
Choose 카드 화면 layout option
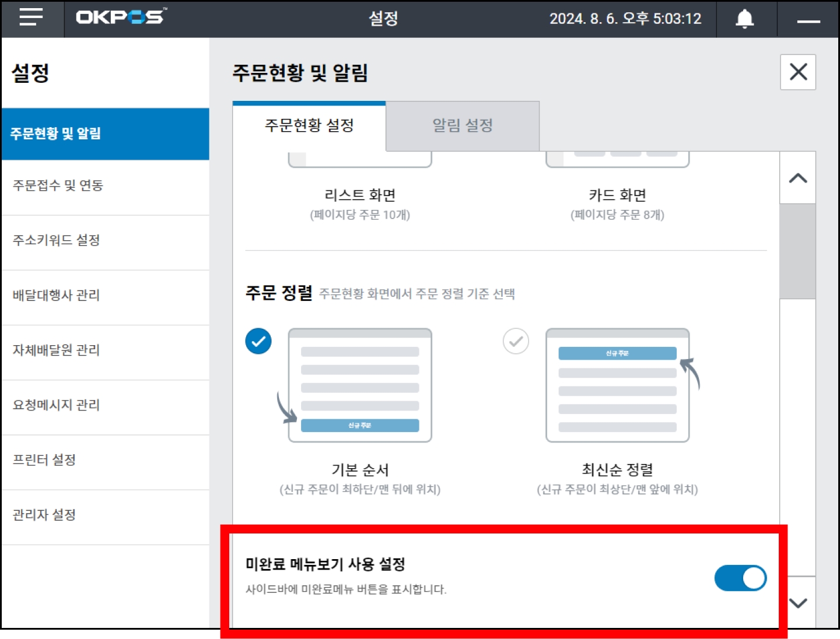click(617, 195)
